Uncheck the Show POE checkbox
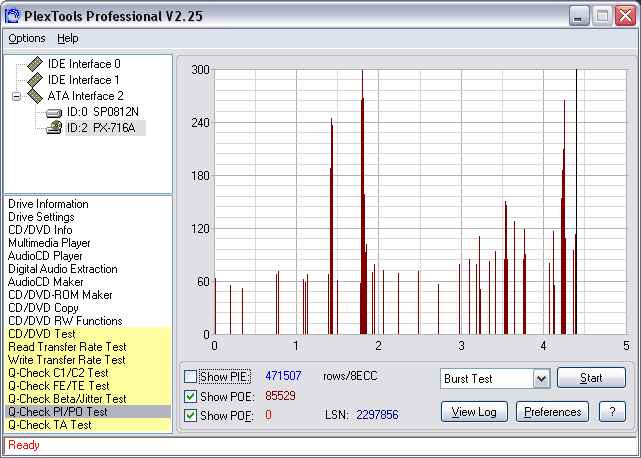Screen dimensions: 641x458 (191, 396)
